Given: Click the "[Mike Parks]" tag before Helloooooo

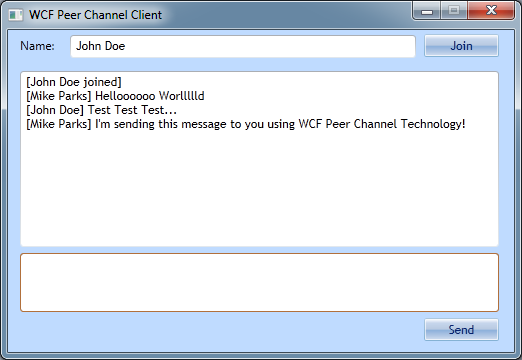Looking at the screenshot, I should (x=59, y=96).
